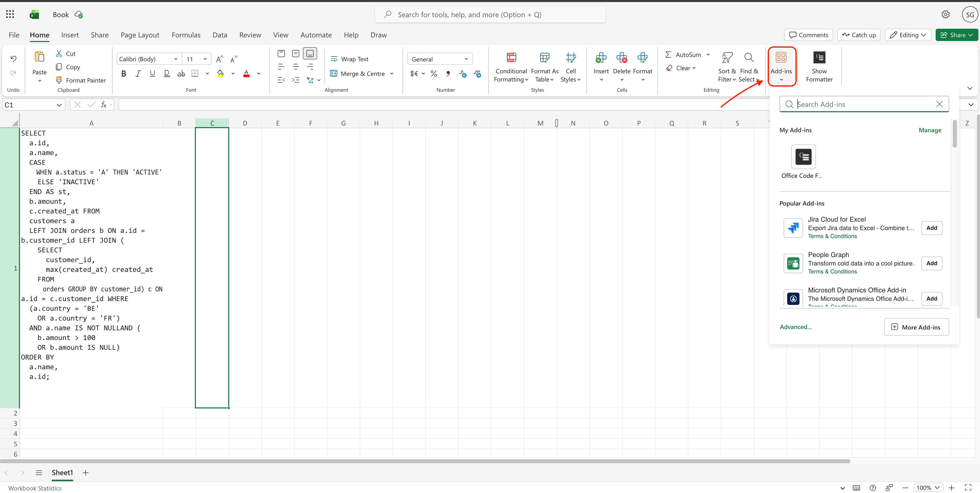Viewport: 980px width, 493px height.
Task: Expand the font name Calibri dropdown
Action: point(175,59)
